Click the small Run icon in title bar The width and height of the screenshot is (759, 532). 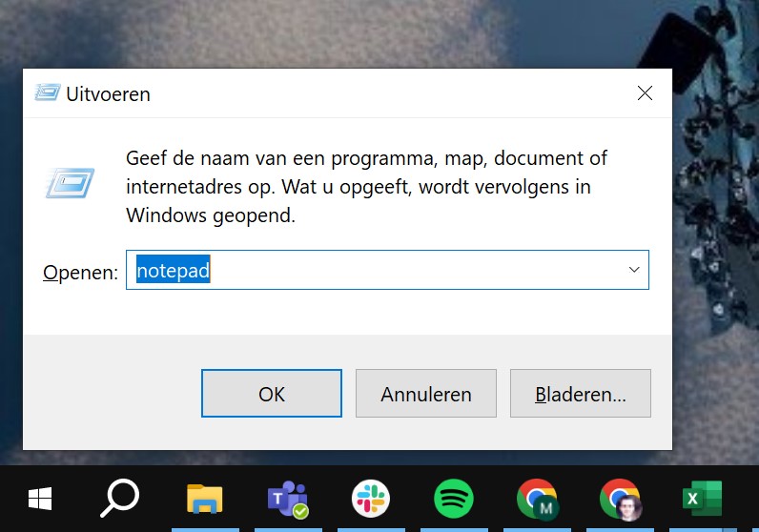pyautogui.click(x=48, y=92)
